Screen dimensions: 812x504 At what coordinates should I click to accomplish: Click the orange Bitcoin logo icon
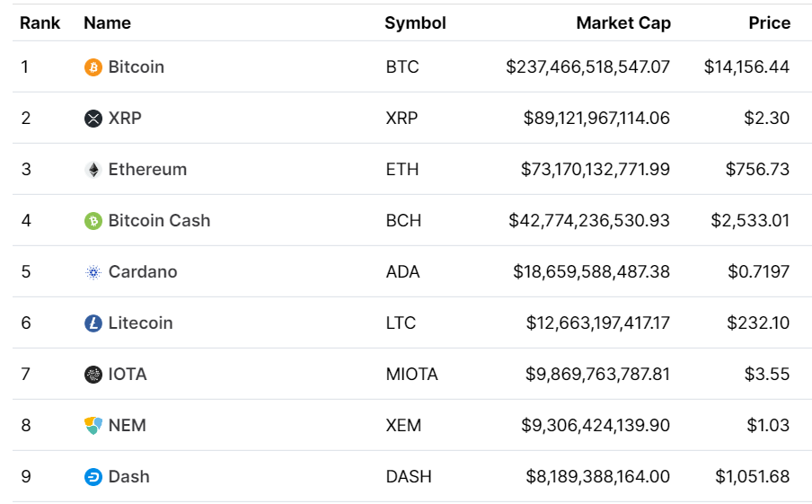(x=93, y=67)
